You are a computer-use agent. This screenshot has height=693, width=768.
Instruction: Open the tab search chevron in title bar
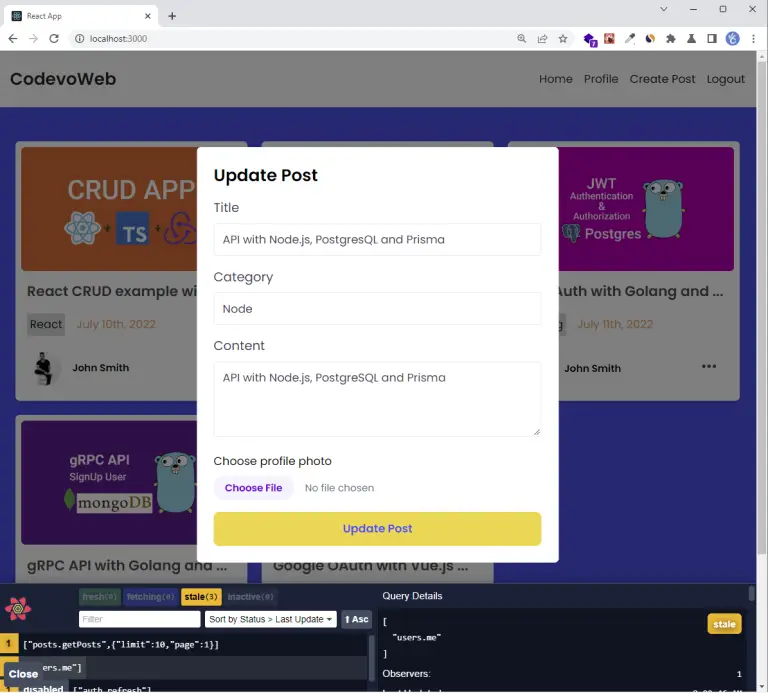click(664, 9)
